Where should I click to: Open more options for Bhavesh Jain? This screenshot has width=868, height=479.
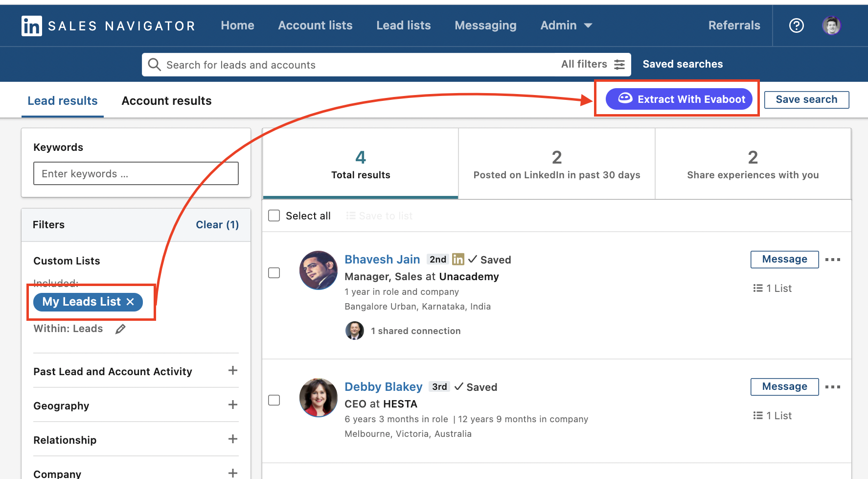pyautogui.click(x=833, y=260)
